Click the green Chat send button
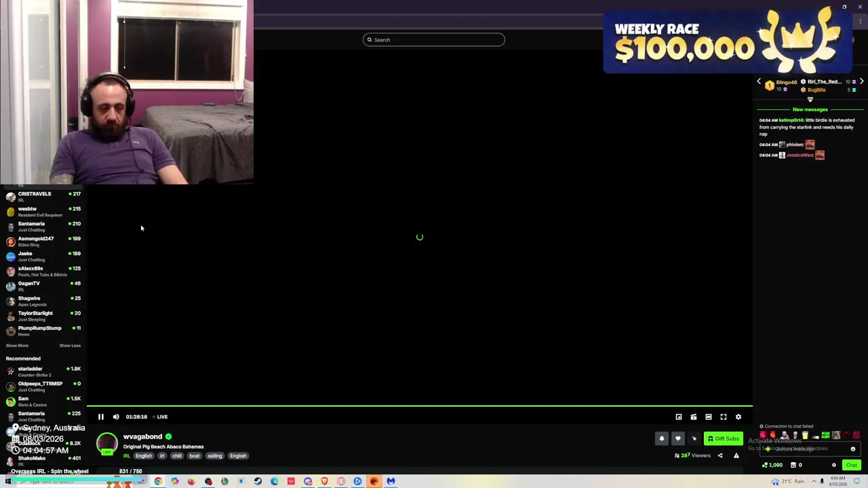The width and height of the screenshot is (868, 488). tap(852, 465)
